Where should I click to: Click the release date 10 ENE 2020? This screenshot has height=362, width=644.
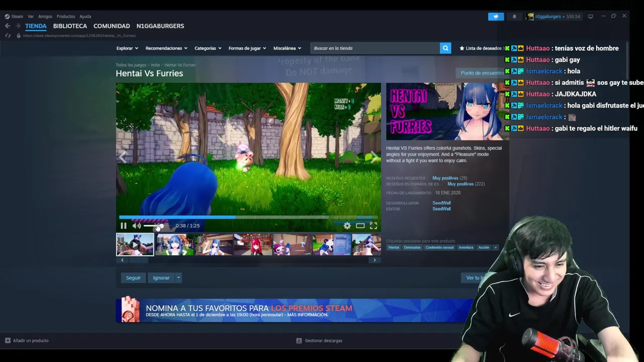coord(448,193)
